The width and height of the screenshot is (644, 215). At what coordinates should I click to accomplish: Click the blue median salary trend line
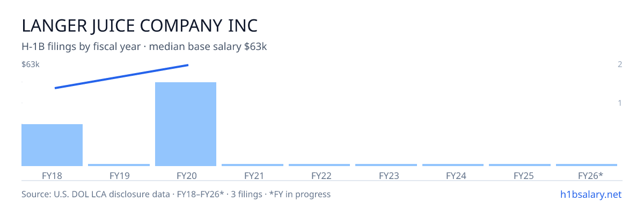point(121,76)
